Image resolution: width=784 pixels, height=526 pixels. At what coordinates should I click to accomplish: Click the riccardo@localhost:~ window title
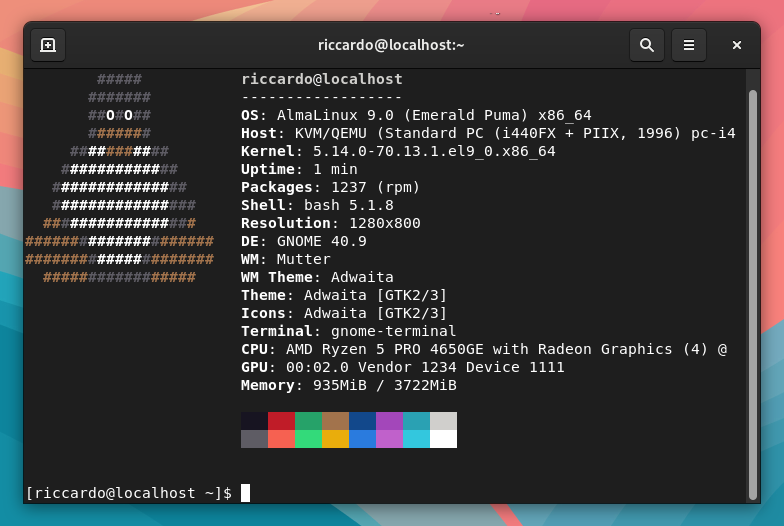coord(391,45)
